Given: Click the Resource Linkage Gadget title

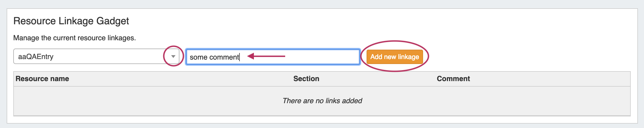Looking at the screenshot, I should [71, 21].
